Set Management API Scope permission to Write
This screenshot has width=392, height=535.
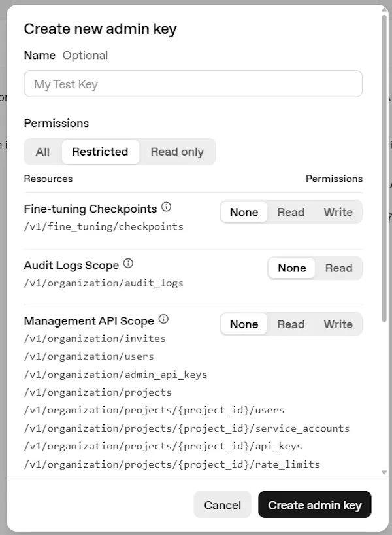[338, 324]
